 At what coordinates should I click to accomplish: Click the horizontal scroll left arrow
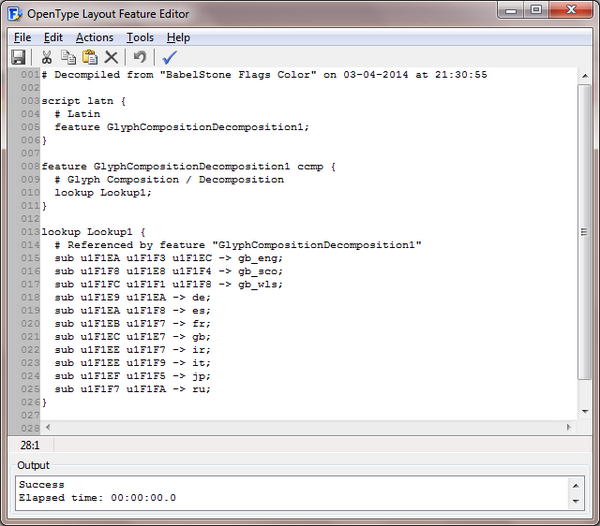click(x=48, y=427)
